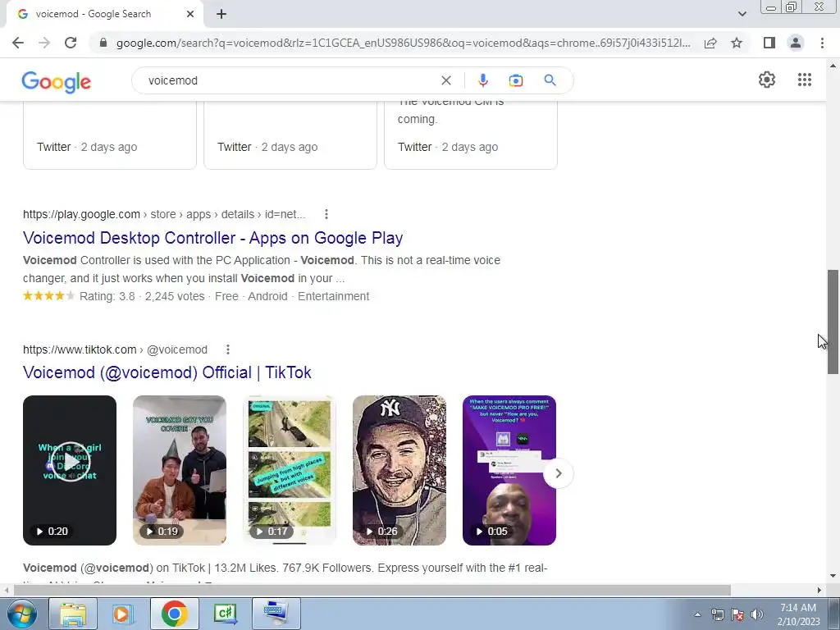The height and width of the screenshot is (630, 840).
Task: Open Twitter card ending with 'coming.'
Action: [471, 137]
